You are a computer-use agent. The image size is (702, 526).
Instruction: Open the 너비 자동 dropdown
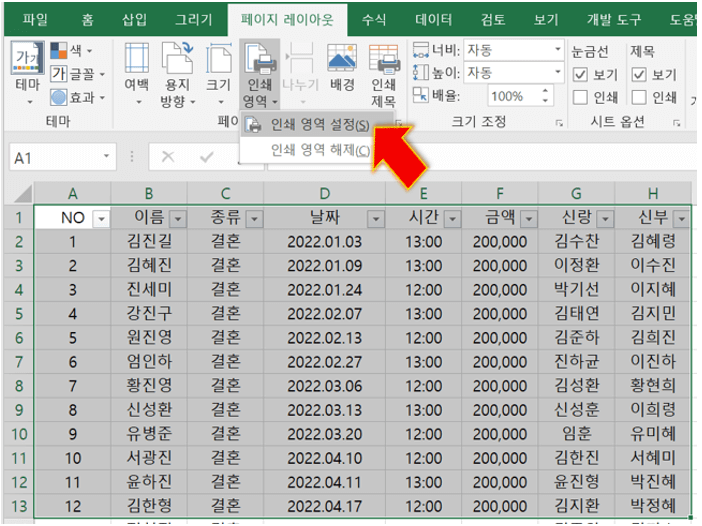558,49
